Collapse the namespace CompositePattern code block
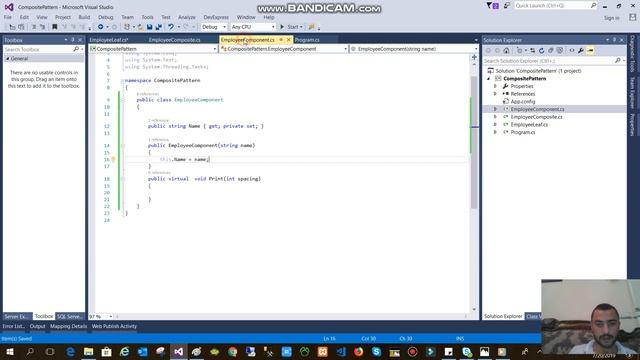The width and height of the screenshot is (640, 360). [x=122, y=80]
